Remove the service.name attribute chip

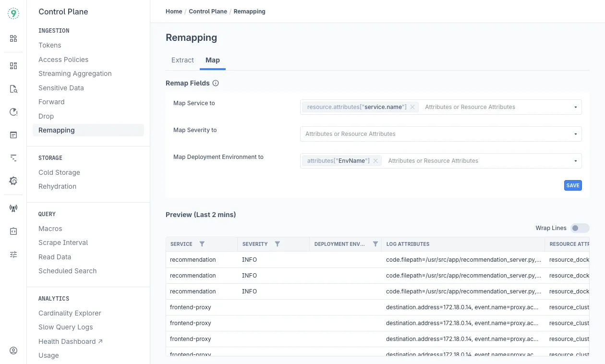[412, 107]
